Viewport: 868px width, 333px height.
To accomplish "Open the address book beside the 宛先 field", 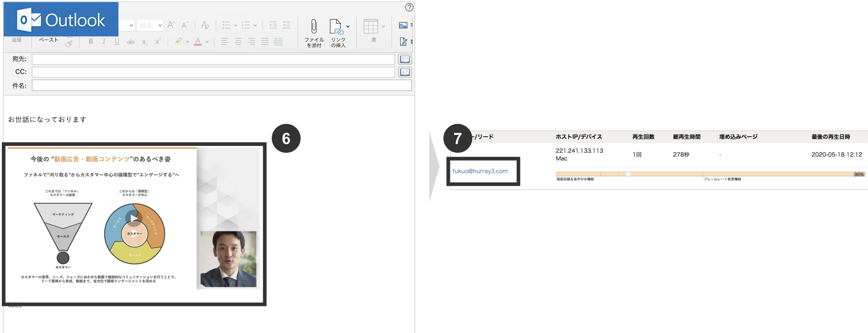I will (405, 59).
